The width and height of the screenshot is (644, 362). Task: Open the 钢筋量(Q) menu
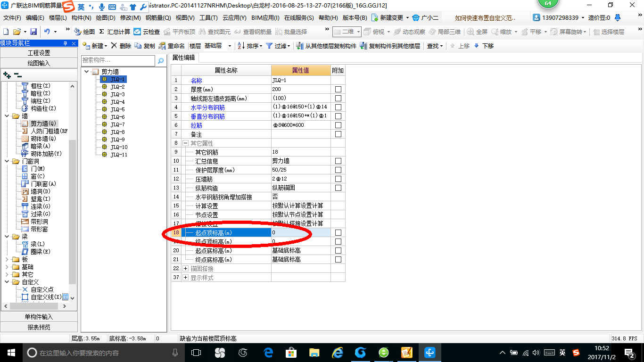158,18
